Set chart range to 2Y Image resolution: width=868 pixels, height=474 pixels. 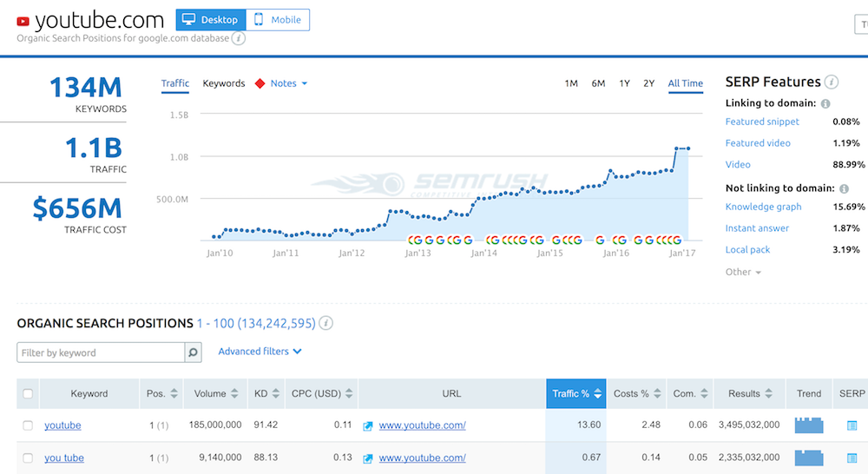pyautogui.click(x=648, y=83)
